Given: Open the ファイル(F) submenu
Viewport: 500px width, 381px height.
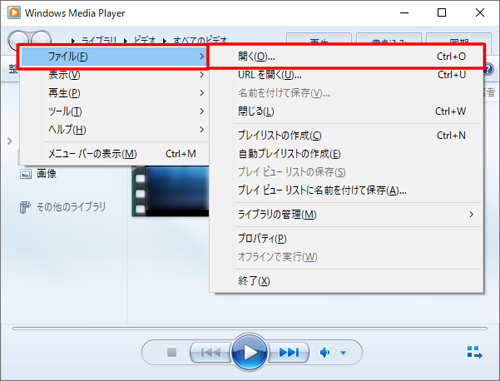Looking at the screenshot, I should tap(114, 56).
